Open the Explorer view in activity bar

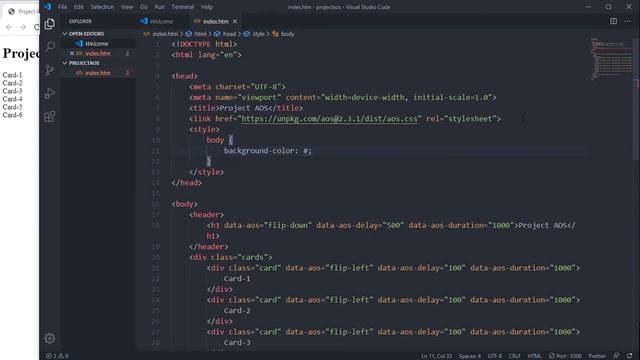tap(50, 24)
